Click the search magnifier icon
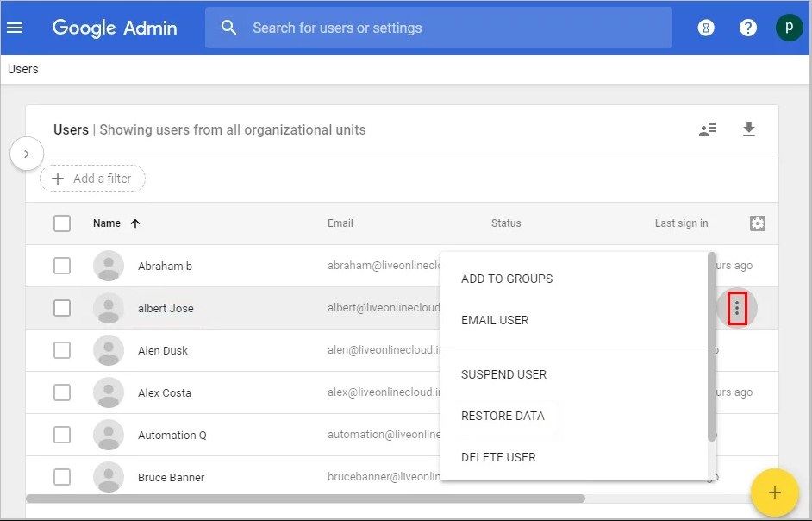 [228, 28]
